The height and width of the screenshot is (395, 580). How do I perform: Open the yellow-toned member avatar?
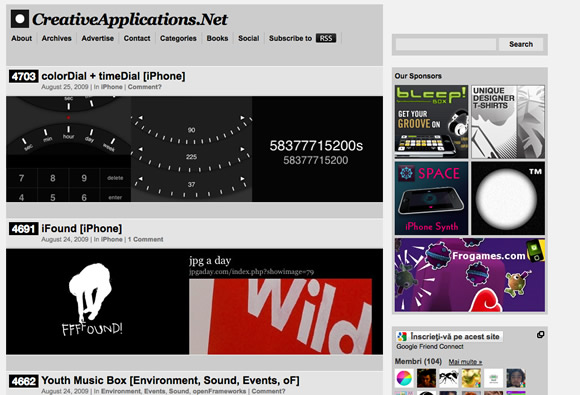pos(471,378)
